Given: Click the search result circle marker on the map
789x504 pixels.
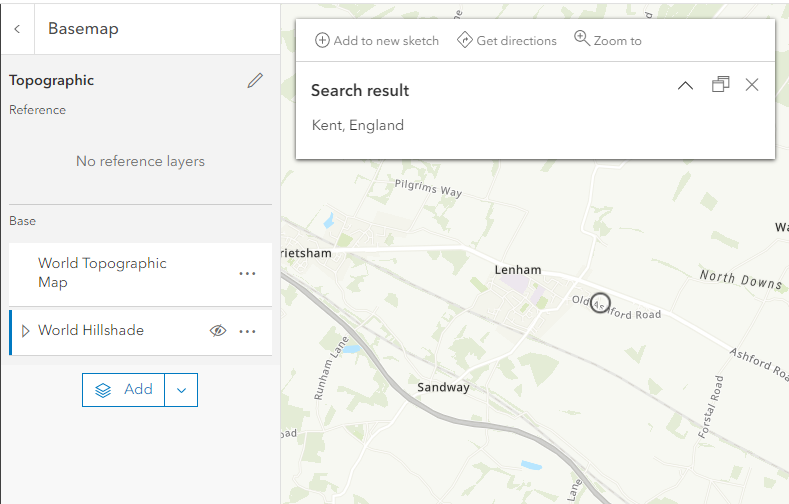Looking at the screenshot, I should (x=600, y=303).
